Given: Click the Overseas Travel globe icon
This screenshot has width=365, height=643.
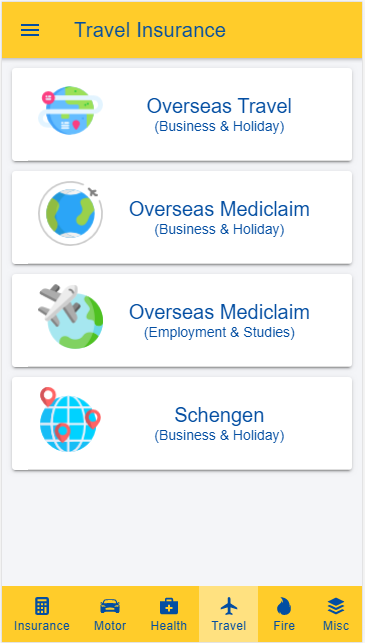Looking at the screenshot, I should coord(70,108).
